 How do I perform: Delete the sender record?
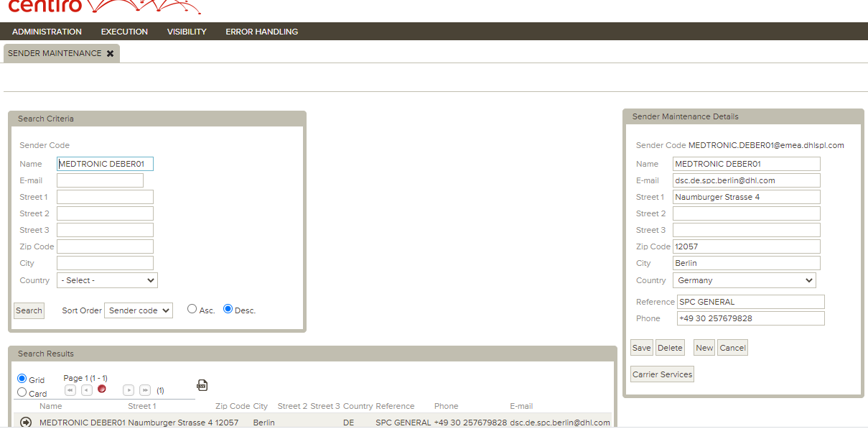tap(670, 348)
